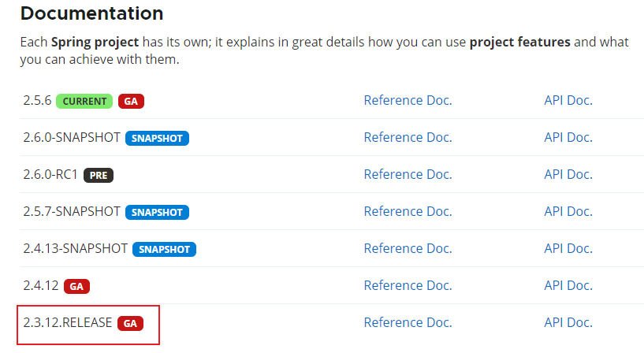Click the green CURRENT badge
This screenshot has height=353, width=644.
click(84, 101)
